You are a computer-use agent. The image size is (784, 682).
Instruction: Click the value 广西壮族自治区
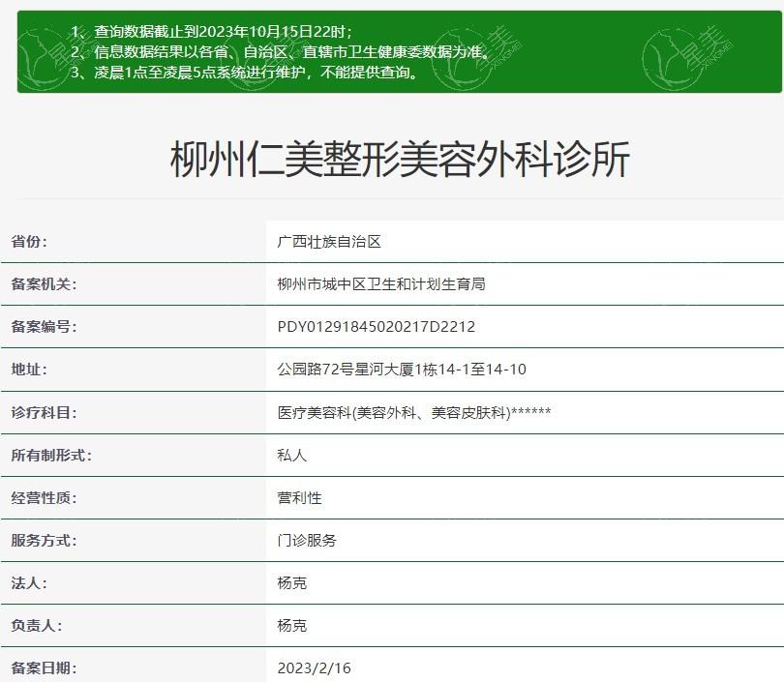(x=329, y=242)
